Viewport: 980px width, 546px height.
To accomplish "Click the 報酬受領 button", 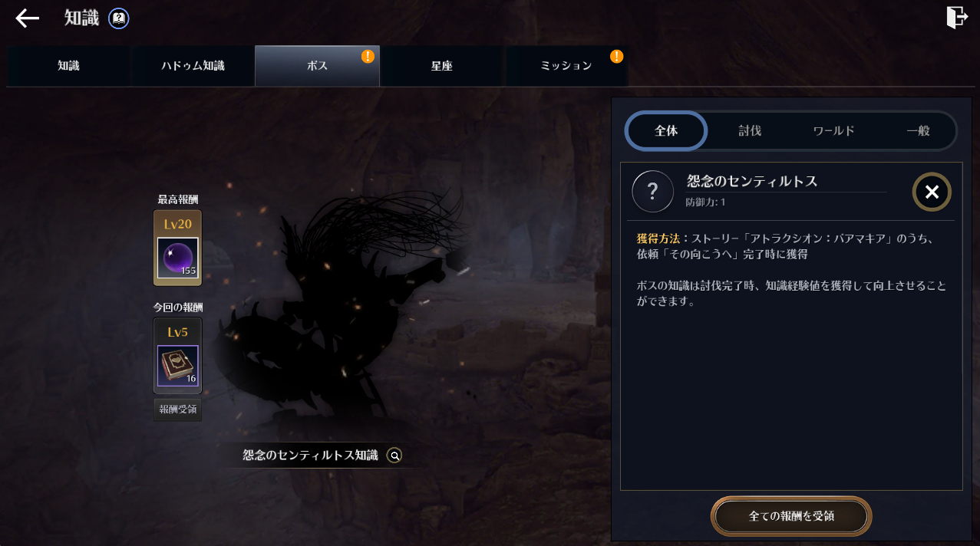I will [178, 409].
